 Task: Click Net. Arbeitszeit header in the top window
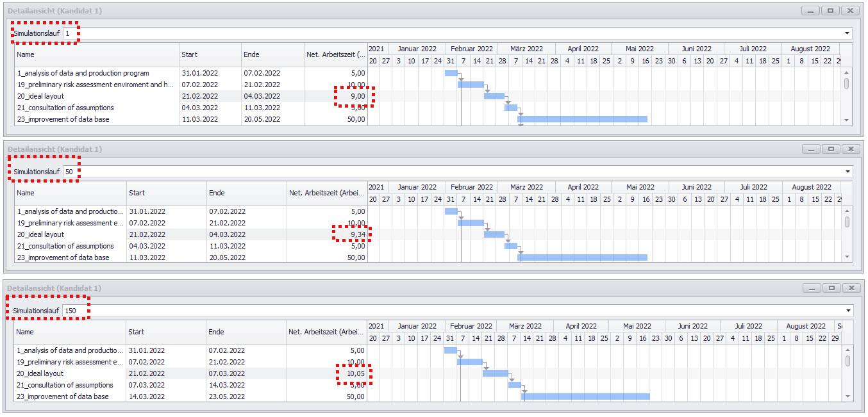(336, 55)
